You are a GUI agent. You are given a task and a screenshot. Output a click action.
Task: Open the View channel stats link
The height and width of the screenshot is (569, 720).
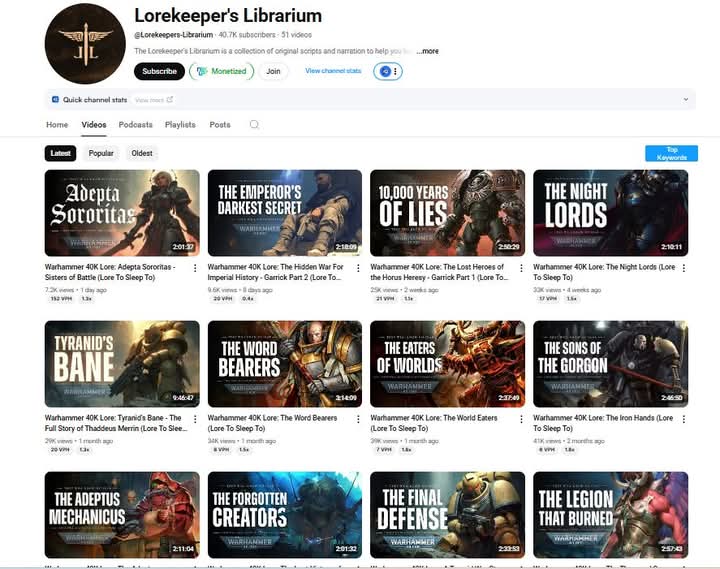333,71
